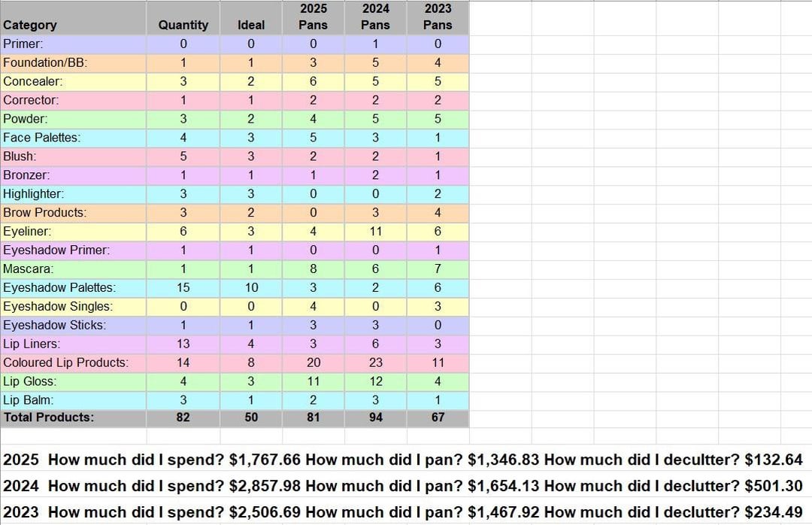The image size is (812, 525).
Task: Click the 2025 spending summary row
Action: [403, 460]
